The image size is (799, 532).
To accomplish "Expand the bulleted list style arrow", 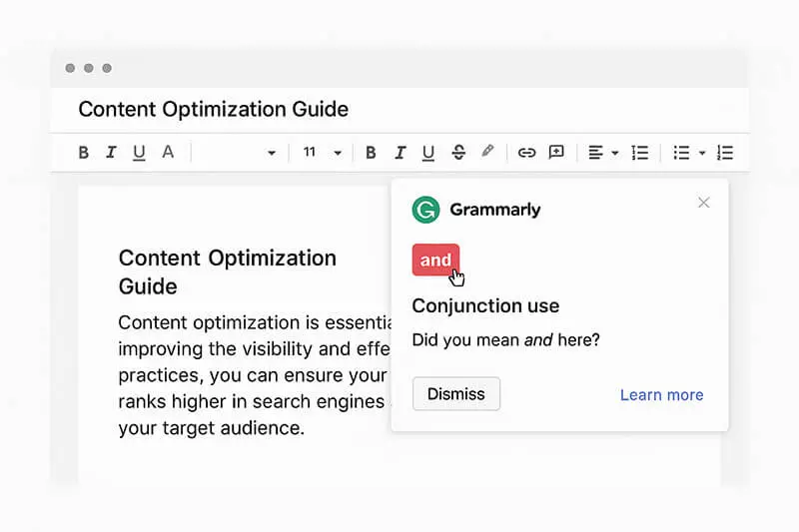I will pyautogui.click(x=702, y=154).
